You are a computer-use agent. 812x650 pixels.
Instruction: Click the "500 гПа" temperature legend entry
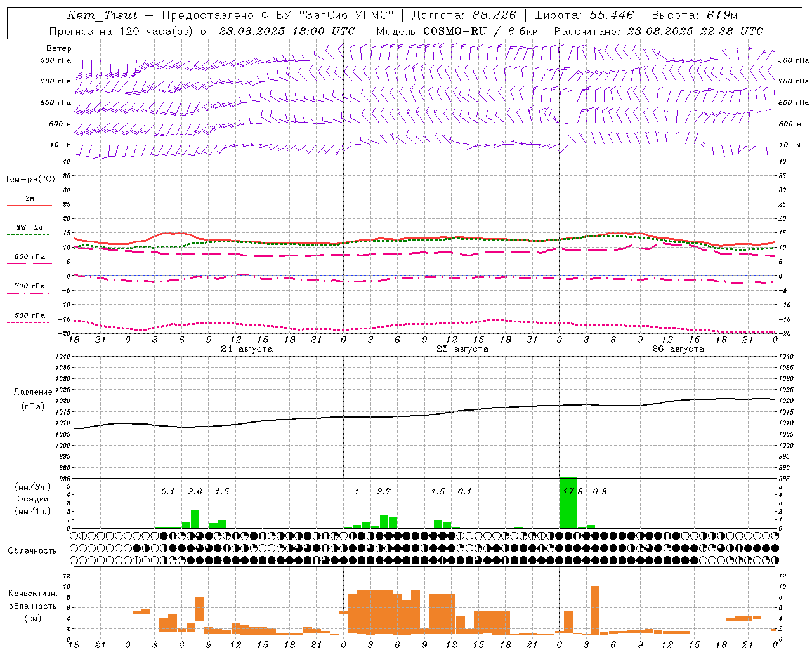click(30, 315)
